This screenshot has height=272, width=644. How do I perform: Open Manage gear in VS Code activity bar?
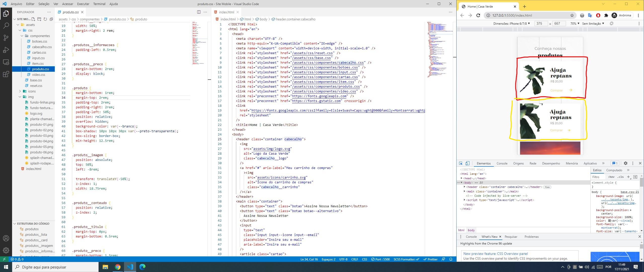(6, 250)
